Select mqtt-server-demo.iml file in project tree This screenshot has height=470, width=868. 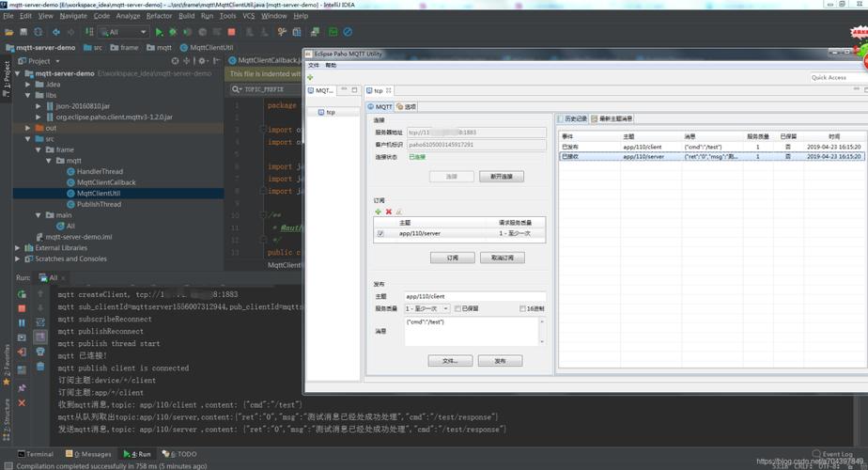(x=79, y=237)
